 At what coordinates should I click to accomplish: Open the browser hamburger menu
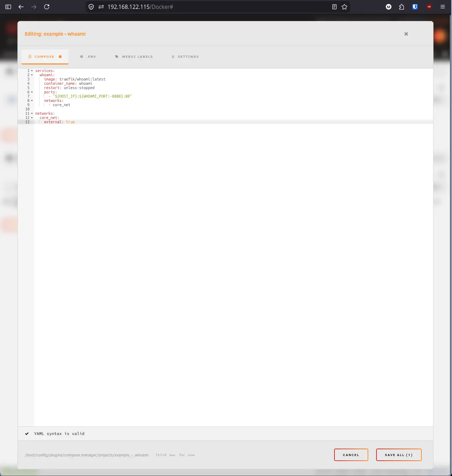coord(443,7)
